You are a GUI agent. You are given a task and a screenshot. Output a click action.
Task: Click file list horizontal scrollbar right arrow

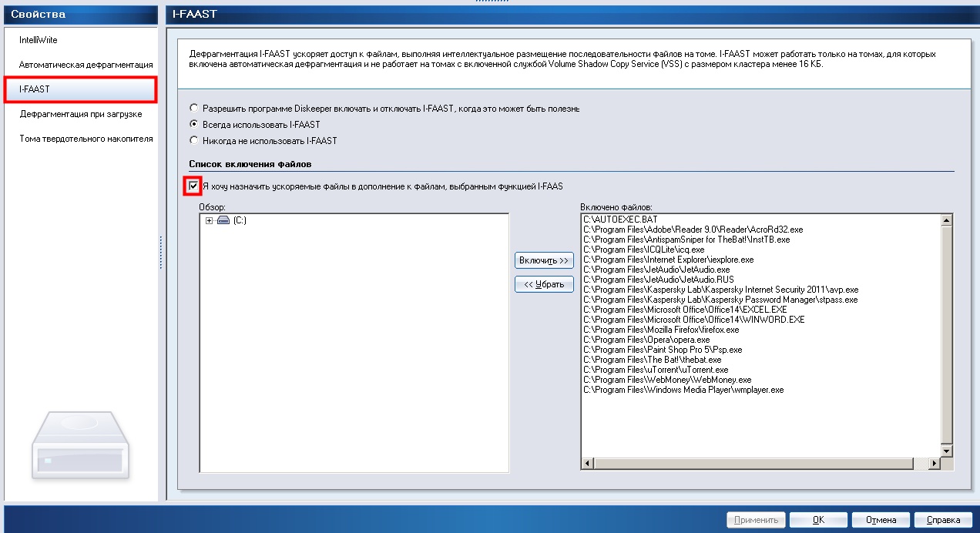point(935,463)
